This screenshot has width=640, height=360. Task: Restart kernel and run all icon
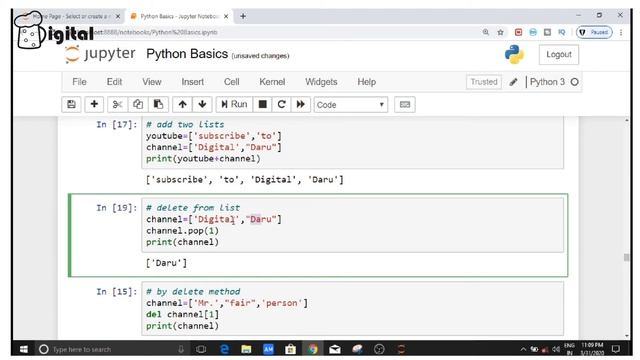click(x=301, y=104)
